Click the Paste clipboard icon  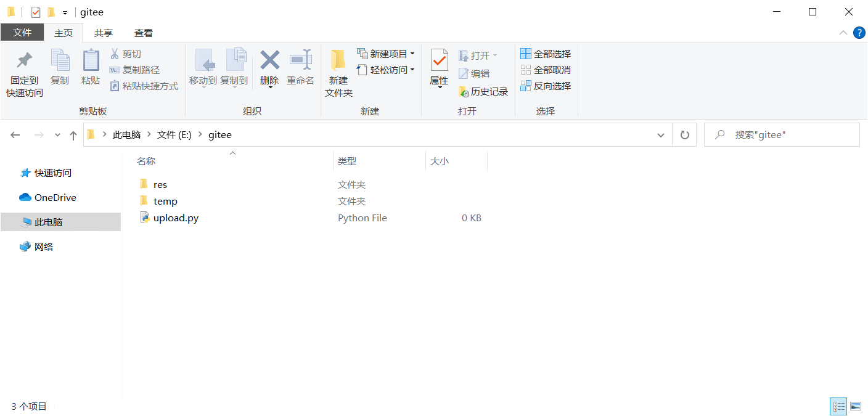[91, 61]
